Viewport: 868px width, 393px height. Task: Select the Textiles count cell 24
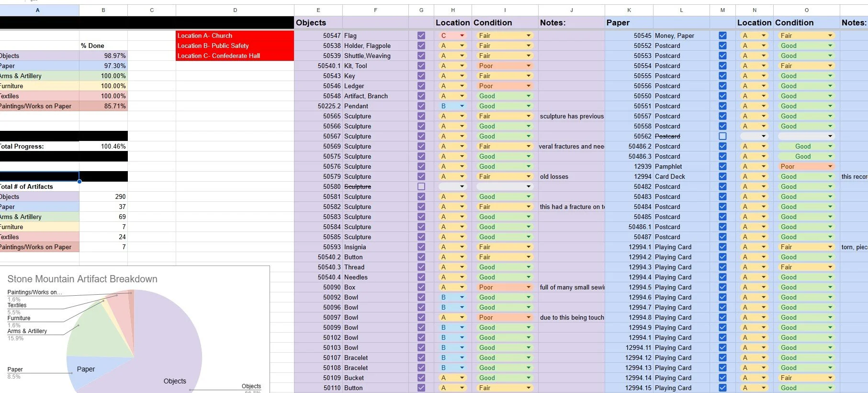(x=103, y=237)
